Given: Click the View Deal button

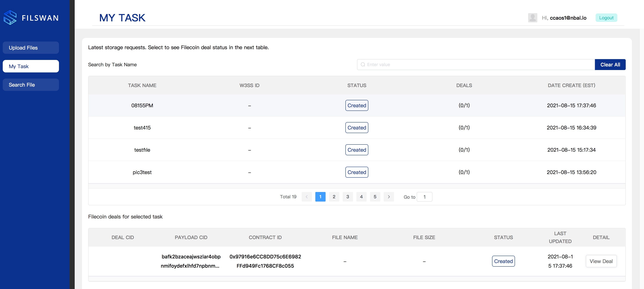Looking at the screenshot, I should pyautogui.click(x=601, y=261).
